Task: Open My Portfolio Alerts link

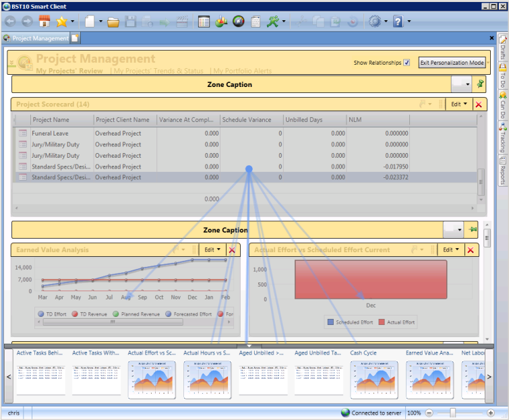Action: [243, 71]
